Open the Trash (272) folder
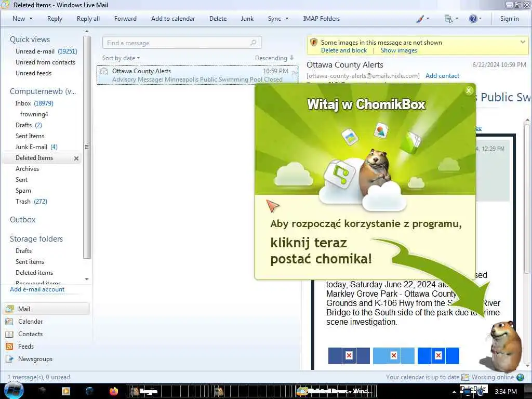The height and width of the screenshot is (399, 532). pyautogui.click(x=31, y=202)
